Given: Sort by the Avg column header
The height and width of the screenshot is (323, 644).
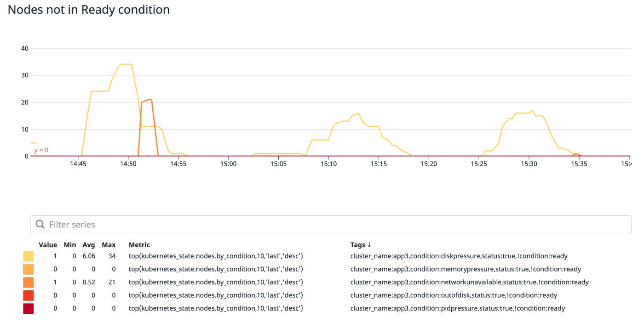Looking at the screenshot, I should click(89, 245).
